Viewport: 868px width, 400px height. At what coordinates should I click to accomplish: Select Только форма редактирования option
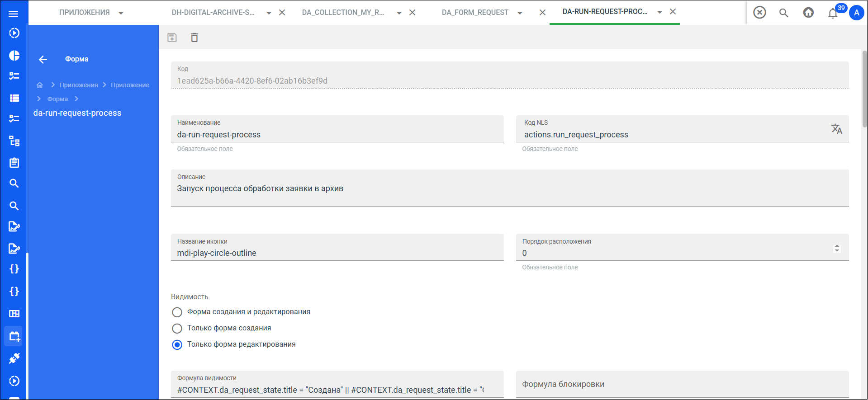click(177, 345)
